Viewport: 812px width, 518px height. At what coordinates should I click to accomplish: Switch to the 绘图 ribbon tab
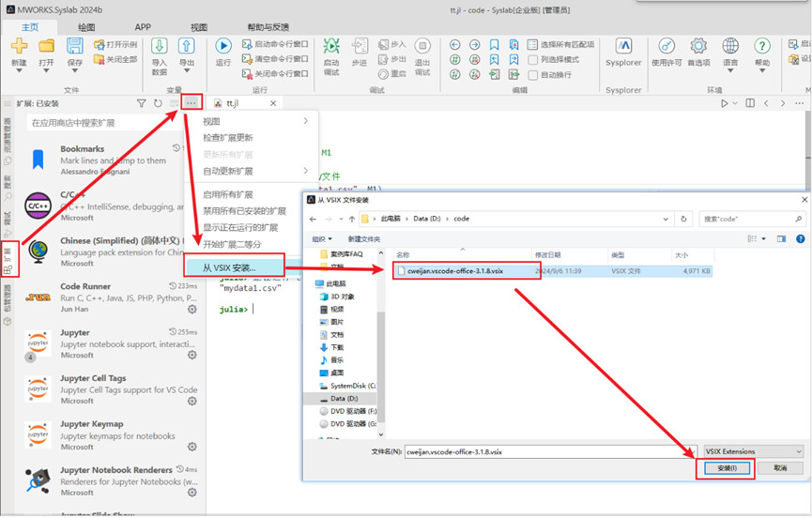(86, 27)
